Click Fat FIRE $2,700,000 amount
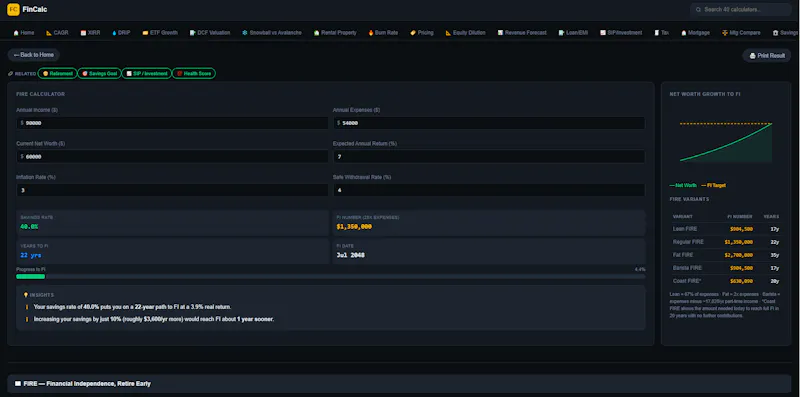The width and height of the screenshot is (800, 397). (x=738, y=255)
